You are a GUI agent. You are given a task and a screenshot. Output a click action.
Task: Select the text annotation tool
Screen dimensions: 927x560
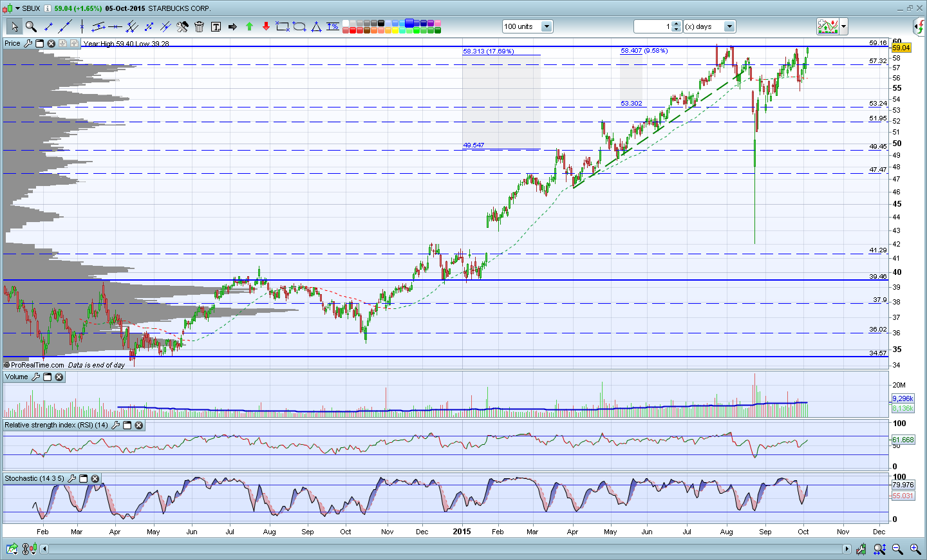point(216,26)
